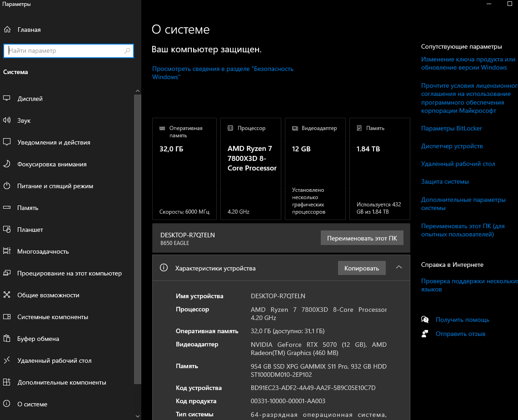Click the search magnifier icon in search box
518x420 pixels.
(127, 51)
